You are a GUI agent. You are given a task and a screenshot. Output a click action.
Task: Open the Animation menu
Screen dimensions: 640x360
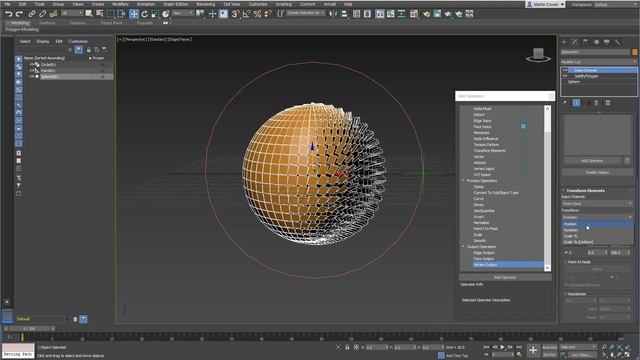click(x=145, y=4)
